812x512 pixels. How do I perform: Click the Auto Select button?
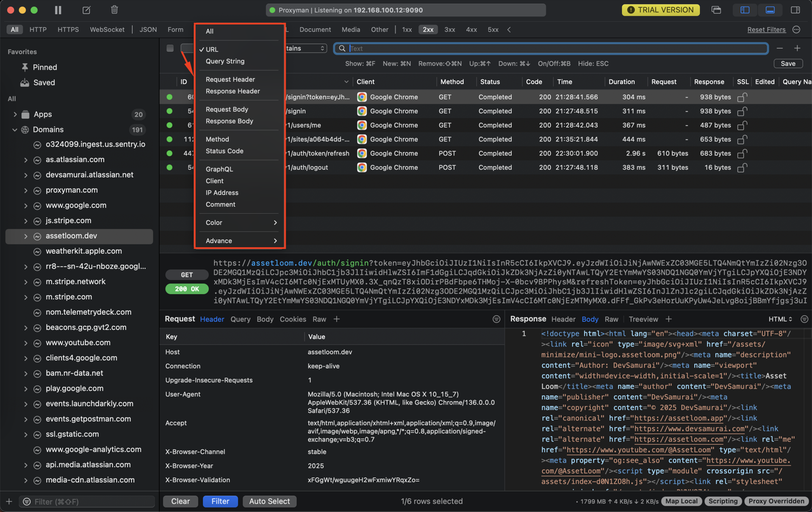point(269,501)
